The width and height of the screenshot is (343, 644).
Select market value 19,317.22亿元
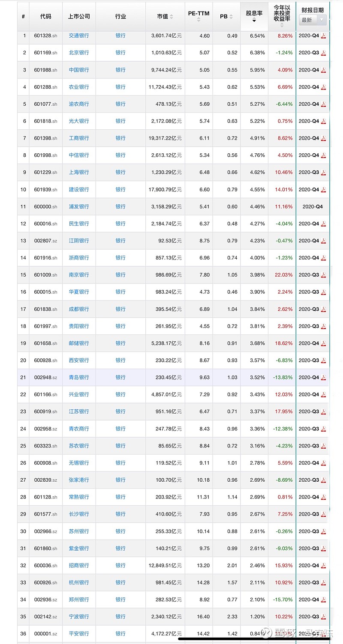point(165,138)
